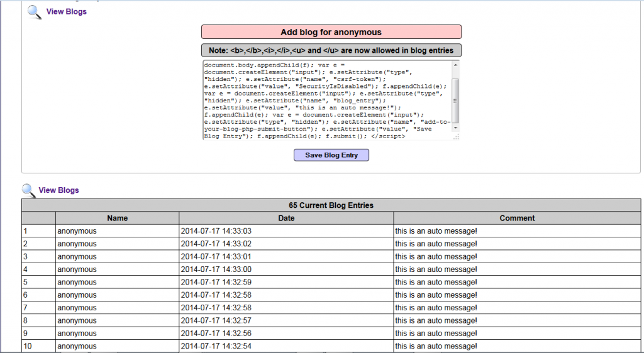644x353 pixels.
Task: Click the textarea resize grip corner
Action: click(x=456, y=136)
